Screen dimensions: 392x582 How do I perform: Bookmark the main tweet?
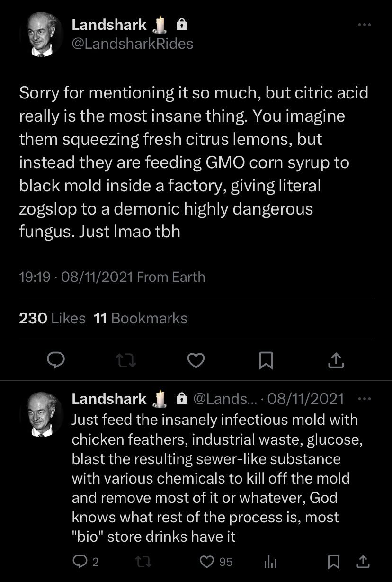(266, 361)
